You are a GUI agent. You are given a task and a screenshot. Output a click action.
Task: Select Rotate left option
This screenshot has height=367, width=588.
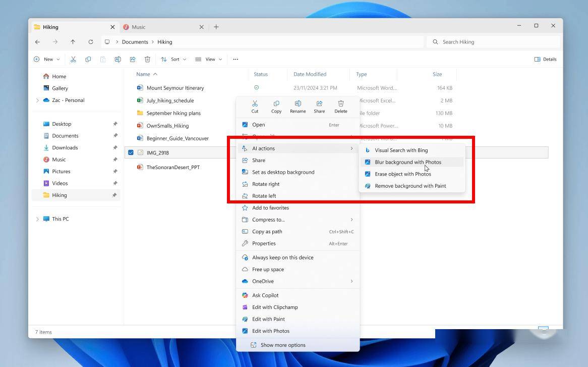tap(298, 196)
